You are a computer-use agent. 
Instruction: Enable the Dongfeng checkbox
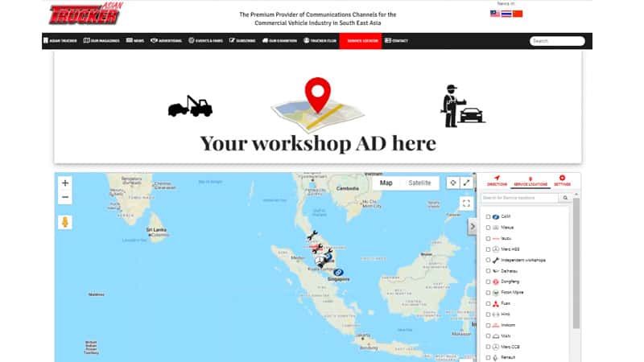[x=488, y=282]
